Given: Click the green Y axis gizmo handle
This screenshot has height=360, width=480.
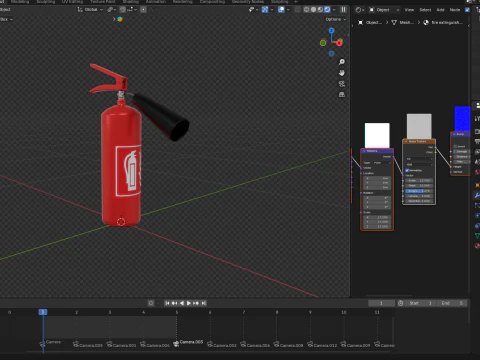Looking at the screenshot, I should [323, 43].
